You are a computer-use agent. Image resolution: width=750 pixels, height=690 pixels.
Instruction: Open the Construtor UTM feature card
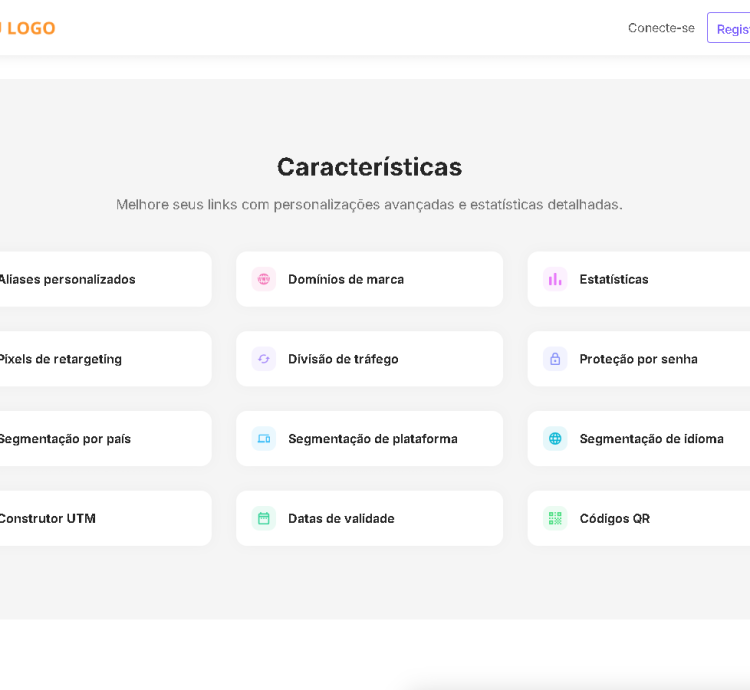100,518
